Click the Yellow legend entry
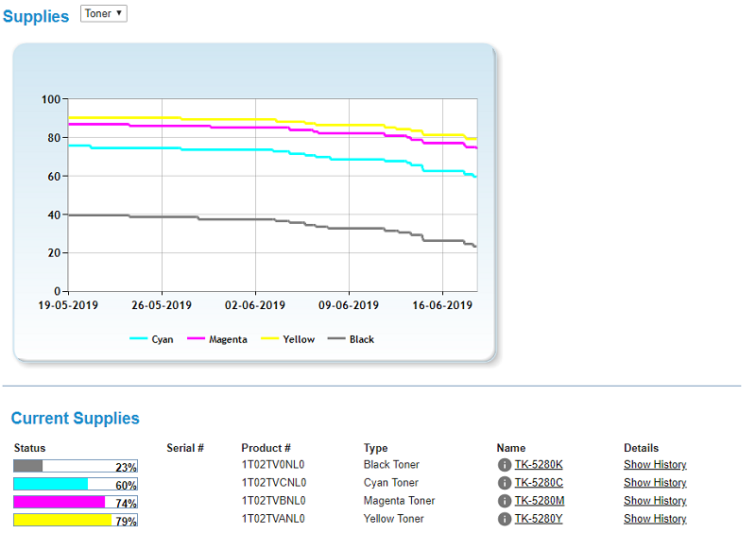The image size is (756, 533). tap(288, 339)
